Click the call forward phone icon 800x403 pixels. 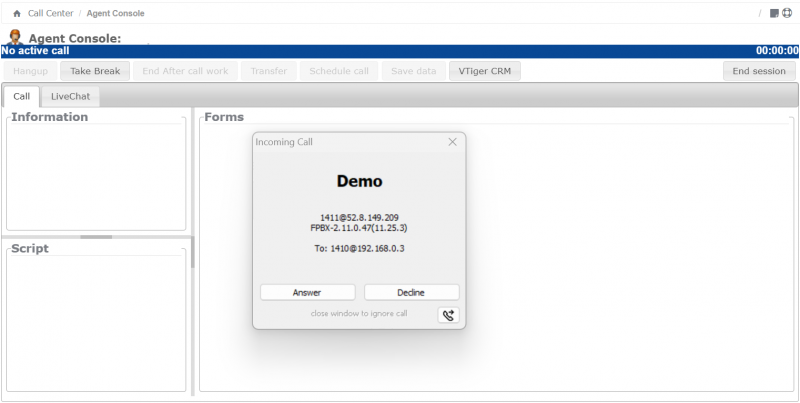click(x=448, y=315)
